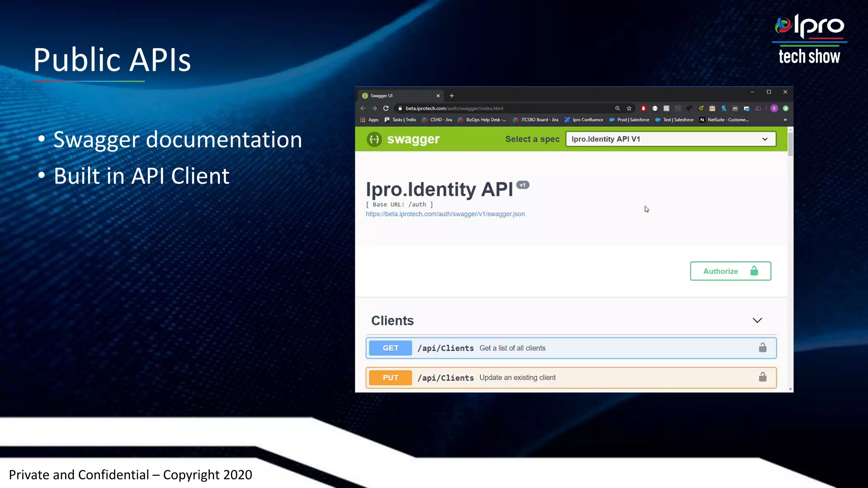Click the white circle extension icon
The width and height of the screenshot is (868, 488).
point(655,108)
